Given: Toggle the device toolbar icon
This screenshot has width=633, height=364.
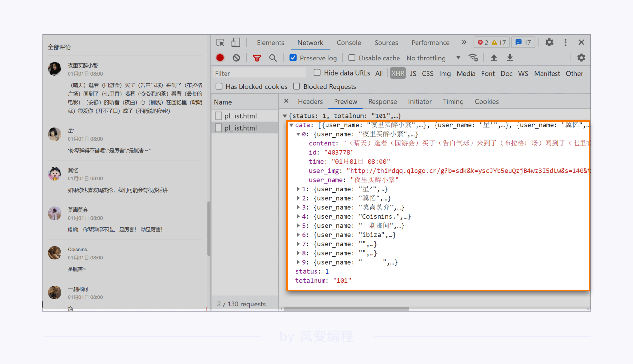Looking at the screenshot, I should (235, 42).
